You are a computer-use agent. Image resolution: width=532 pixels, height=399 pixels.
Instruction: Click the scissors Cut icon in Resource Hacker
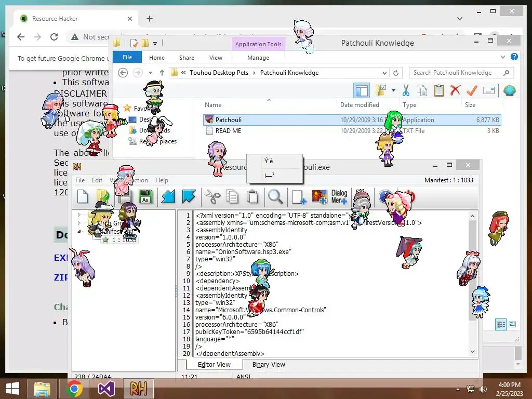click(x=212, y=196)
